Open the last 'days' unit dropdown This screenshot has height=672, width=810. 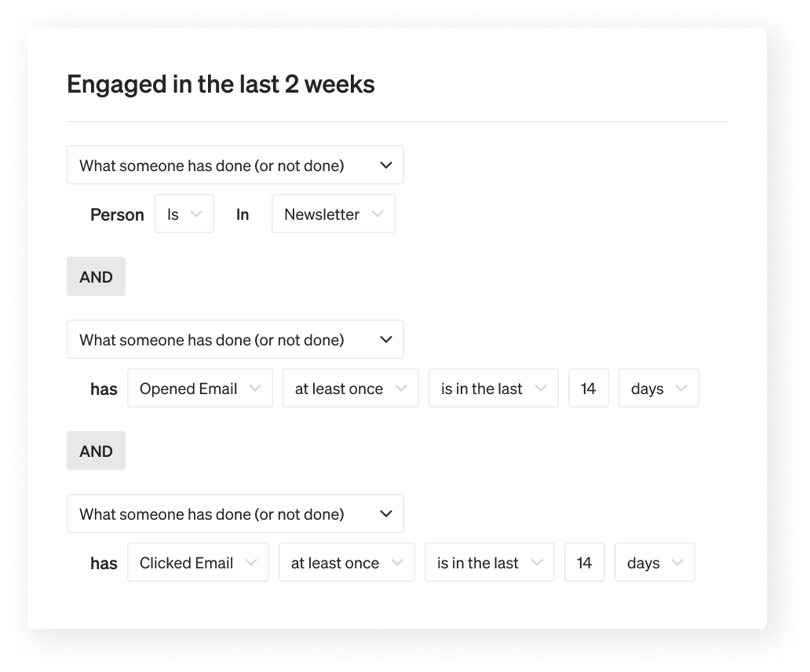[x=655, y=562]
